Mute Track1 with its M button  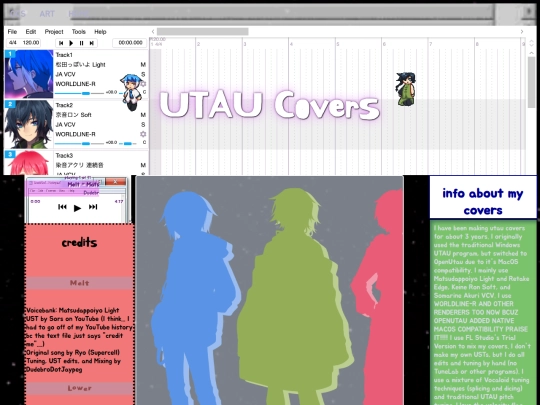click(143, 64)
